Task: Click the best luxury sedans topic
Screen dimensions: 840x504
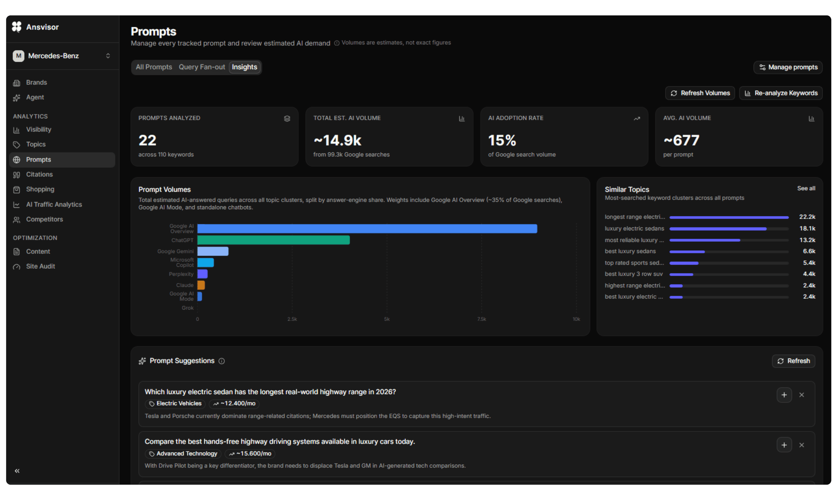Action: click(x=630, y=251)
